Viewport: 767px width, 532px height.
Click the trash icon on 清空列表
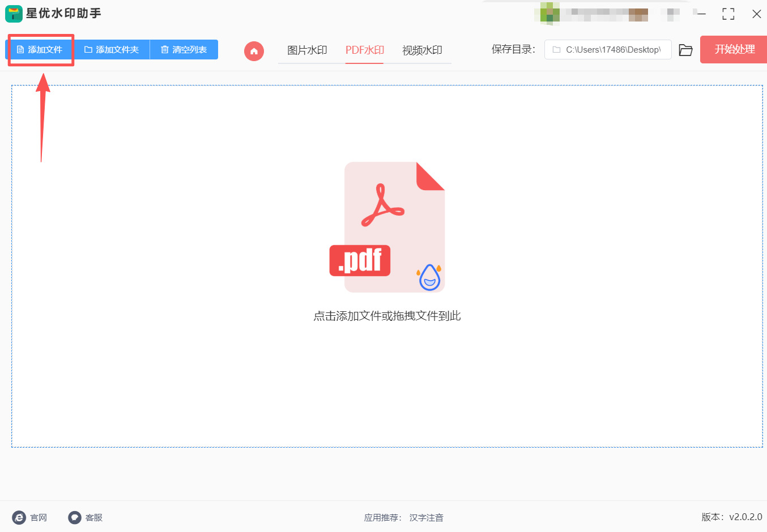click(164, 49)
